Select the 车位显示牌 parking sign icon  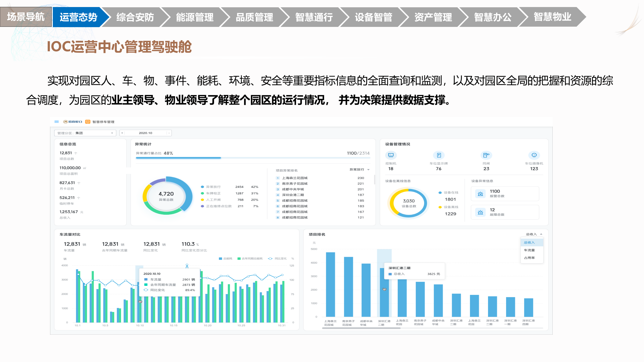coord(439,155)
